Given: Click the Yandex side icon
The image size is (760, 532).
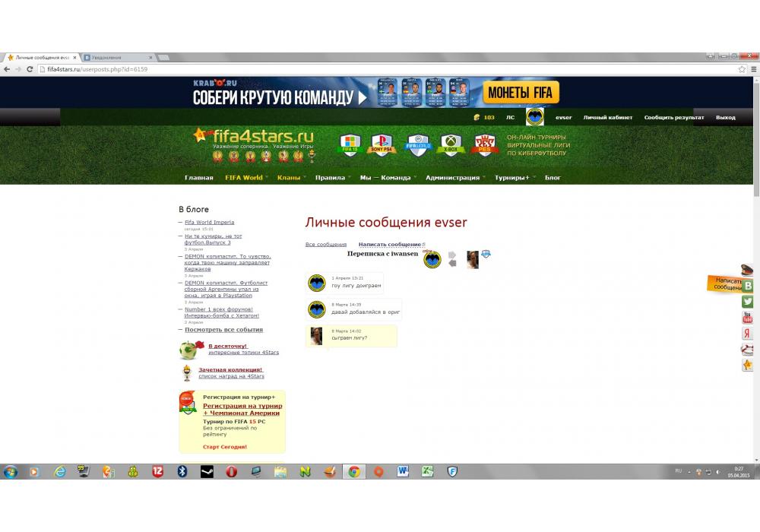Looking at the screenshot, I should (747, 333).
